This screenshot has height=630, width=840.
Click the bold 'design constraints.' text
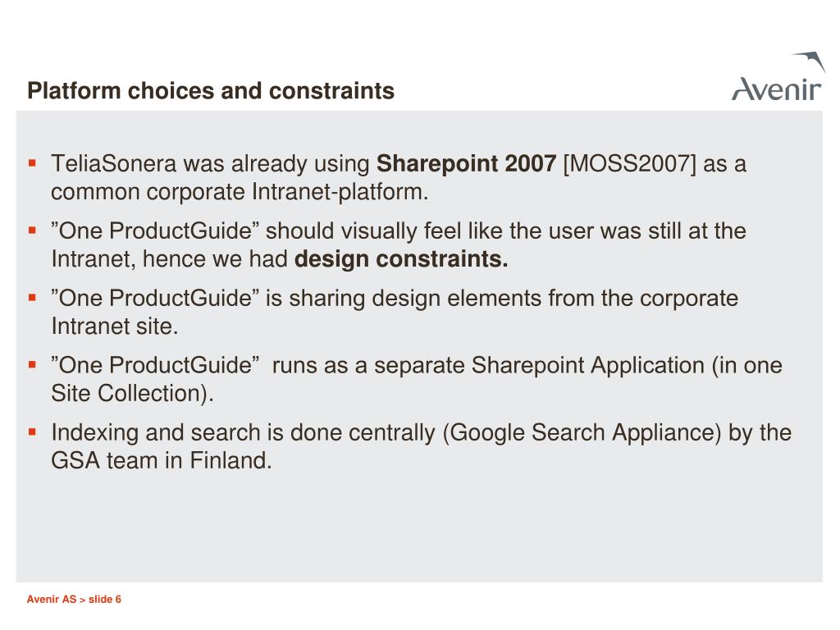(401, 259)
